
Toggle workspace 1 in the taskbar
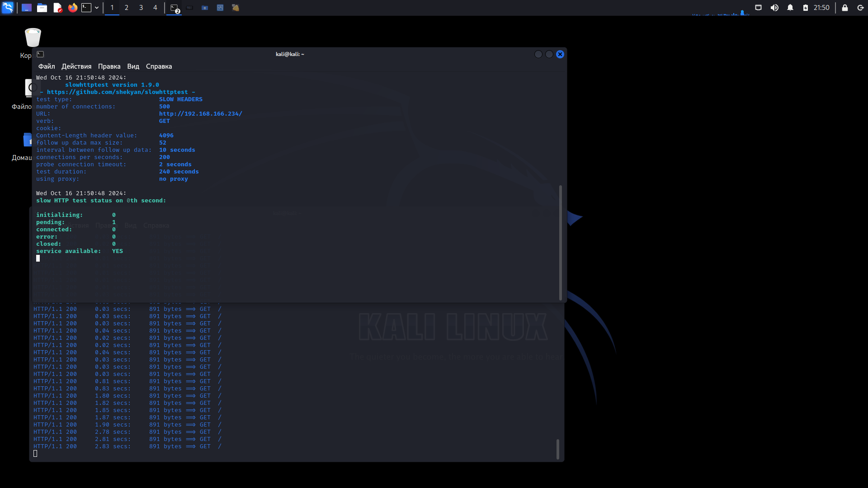pos(112,7)
